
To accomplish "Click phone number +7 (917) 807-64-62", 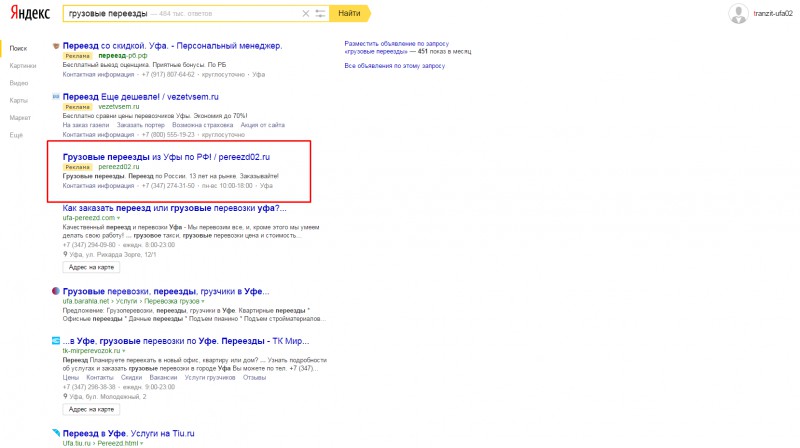I will point(168,74).
